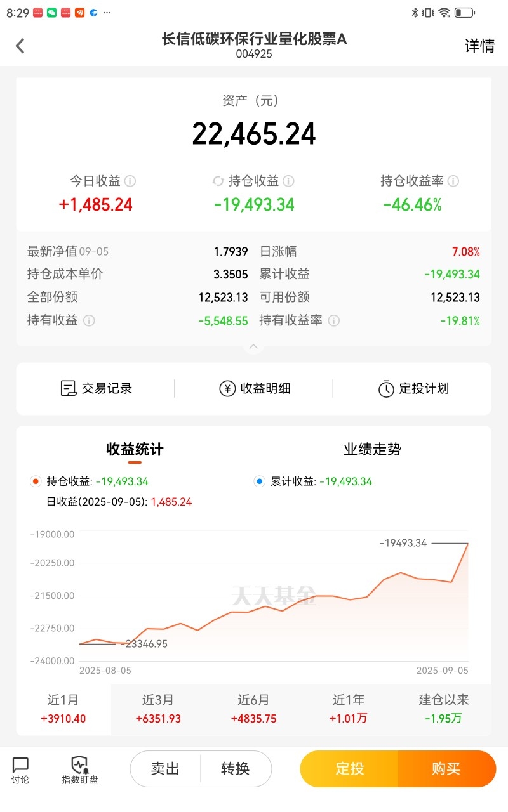The width and height of the screenshot is (508, 812).
Task: Tap info icon beside 今日收益
Action: [x=130, y=181]
